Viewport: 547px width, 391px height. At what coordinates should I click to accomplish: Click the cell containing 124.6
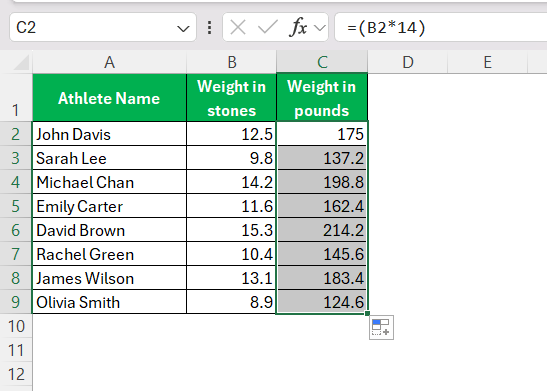point(322,302)
